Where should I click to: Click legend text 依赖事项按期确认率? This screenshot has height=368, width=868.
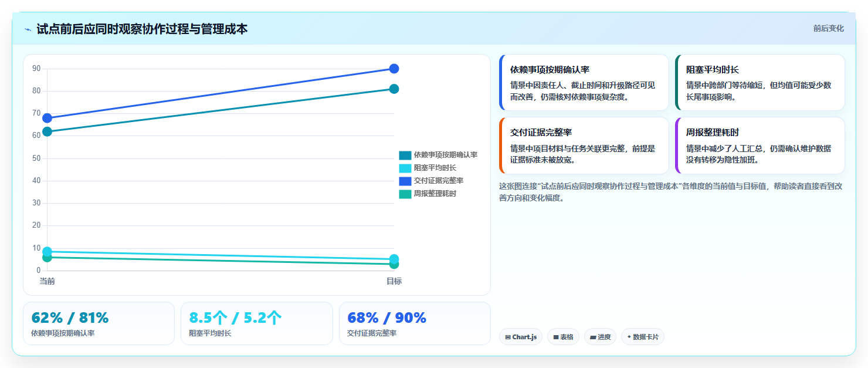pos(446,155)
